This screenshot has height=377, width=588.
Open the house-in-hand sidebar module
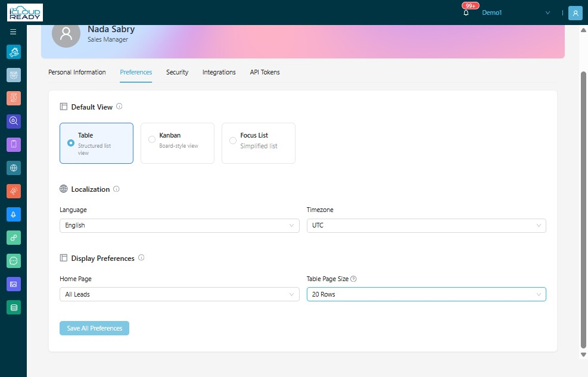point(14,52)
